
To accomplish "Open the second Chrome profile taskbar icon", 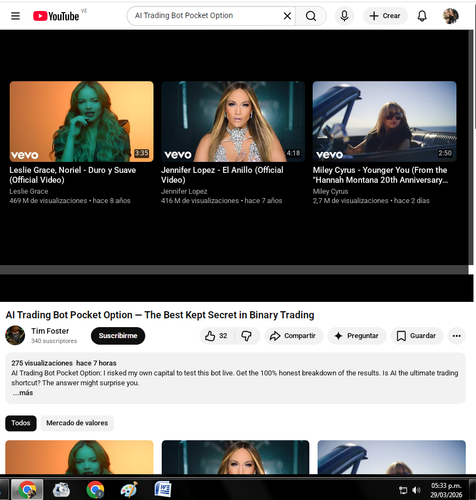I will tap(95, 489).
